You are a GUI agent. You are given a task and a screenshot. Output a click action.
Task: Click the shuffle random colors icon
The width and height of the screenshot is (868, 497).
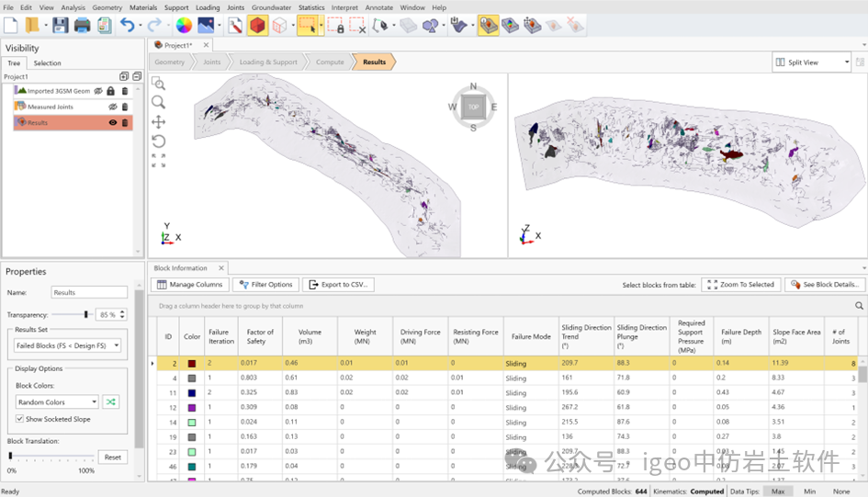(110, 401)
